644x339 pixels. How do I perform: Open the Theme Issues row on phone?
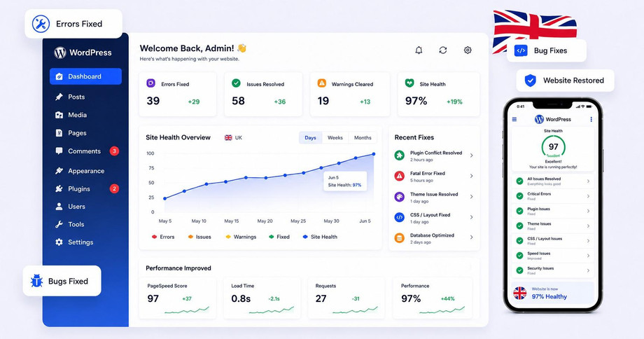[553, 226]
